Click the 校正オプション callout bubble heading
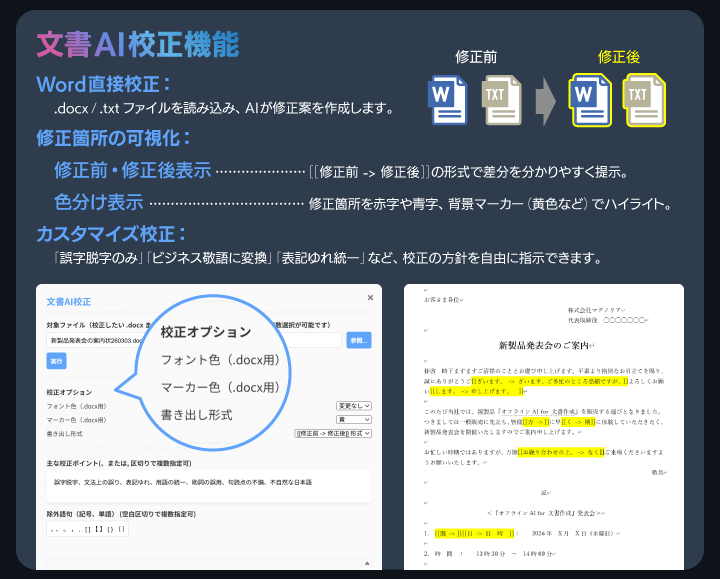 coord(205,331)
